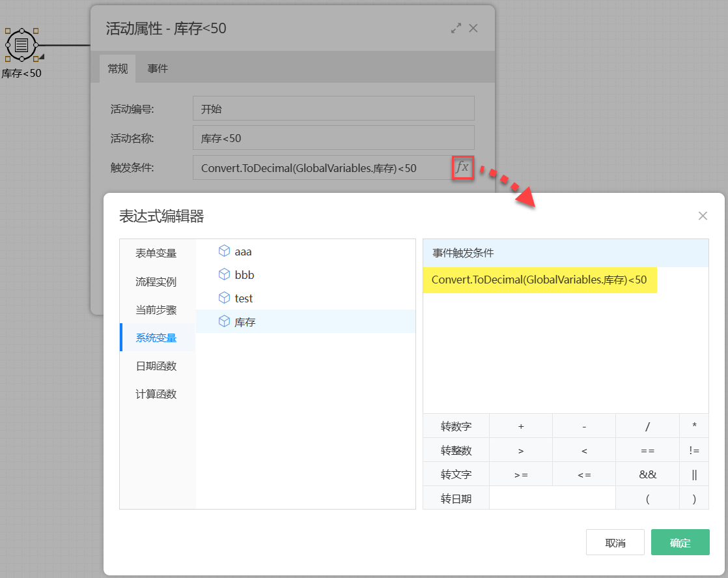Click the 转数字 conversion button

[x=456, y=426]
